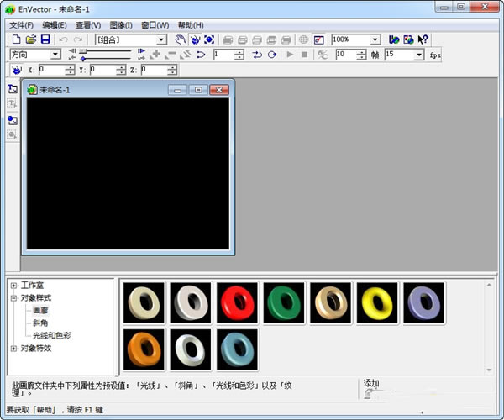Click the Insert Graphic tool in left sidebar
This screenshot has height=420, width=504.
[13, 120]
